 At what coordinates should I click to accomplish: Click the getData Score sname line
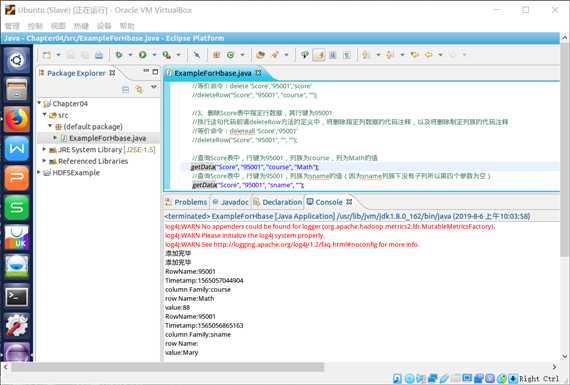pyautogui.click(x=248, y=185)
